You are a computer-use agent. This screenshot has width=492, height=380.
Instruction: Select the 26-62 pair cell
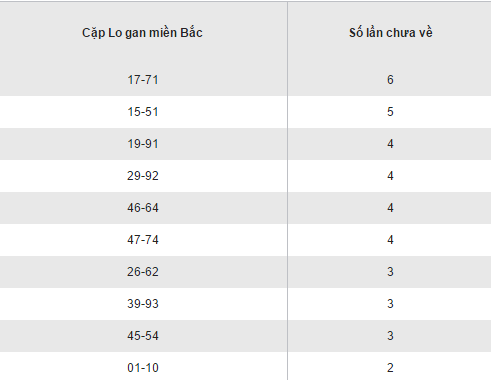[x=143, y=272]
